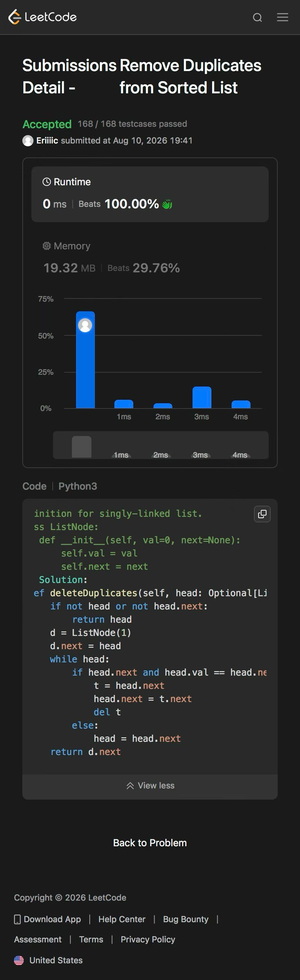Click the 'Copyright © 2026 LeetCode' text
The height and width of the screenshot is (980, 300).
coord(70,897)
